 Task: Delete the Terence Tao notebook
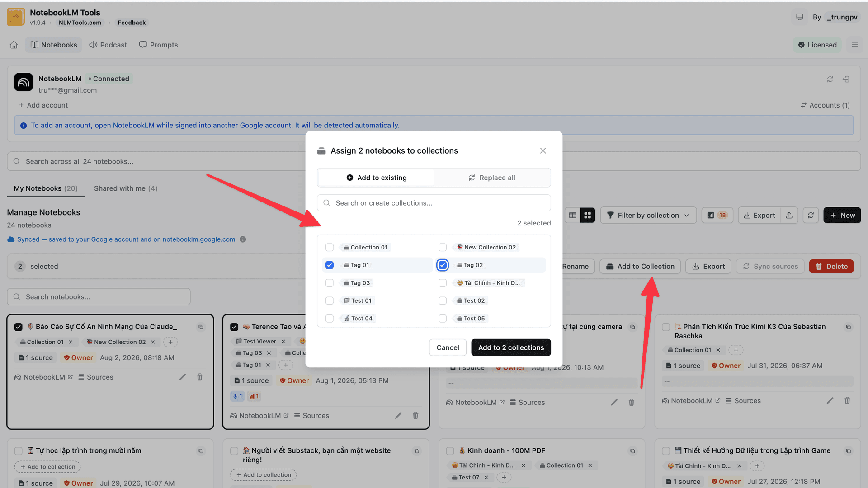(415, 416)
